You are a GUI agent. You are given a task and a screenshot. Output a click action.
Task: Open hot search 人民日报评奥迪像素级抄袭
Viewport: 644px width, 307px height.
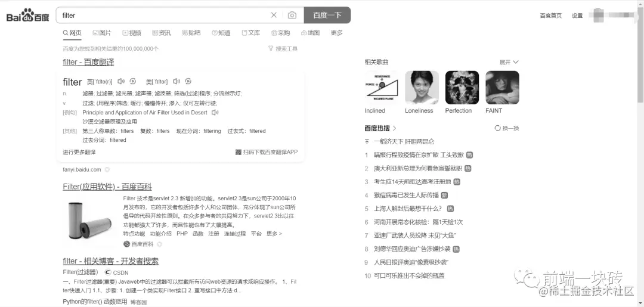(x=411, y=262)
